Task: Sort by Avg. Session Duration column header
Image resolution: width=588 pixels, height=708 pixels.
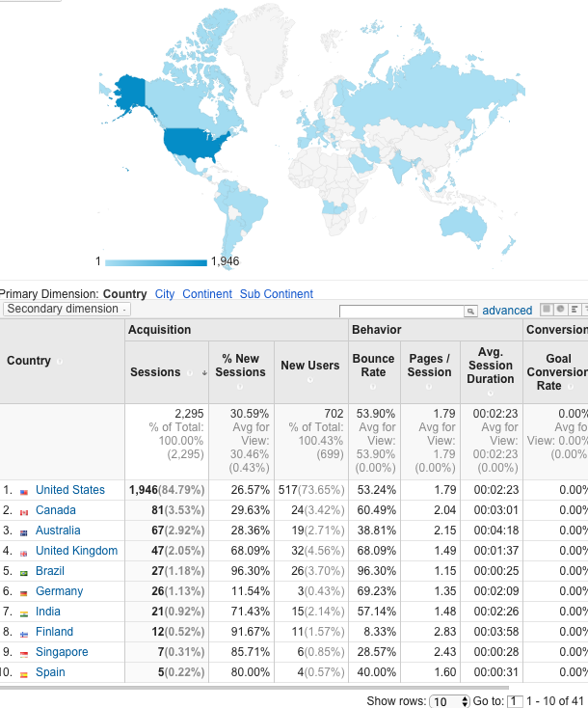Action: [x=491, y=366]
